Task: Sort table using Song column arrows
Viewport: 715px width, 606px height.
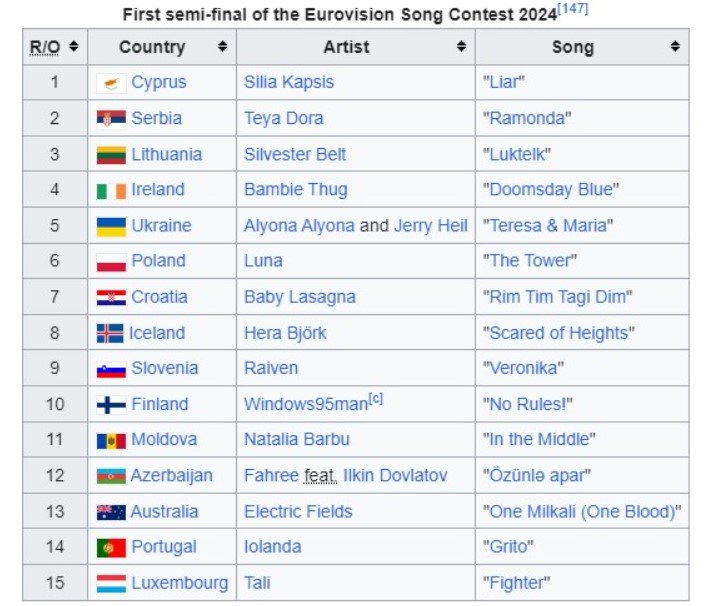Action: [x=675, y=47]
